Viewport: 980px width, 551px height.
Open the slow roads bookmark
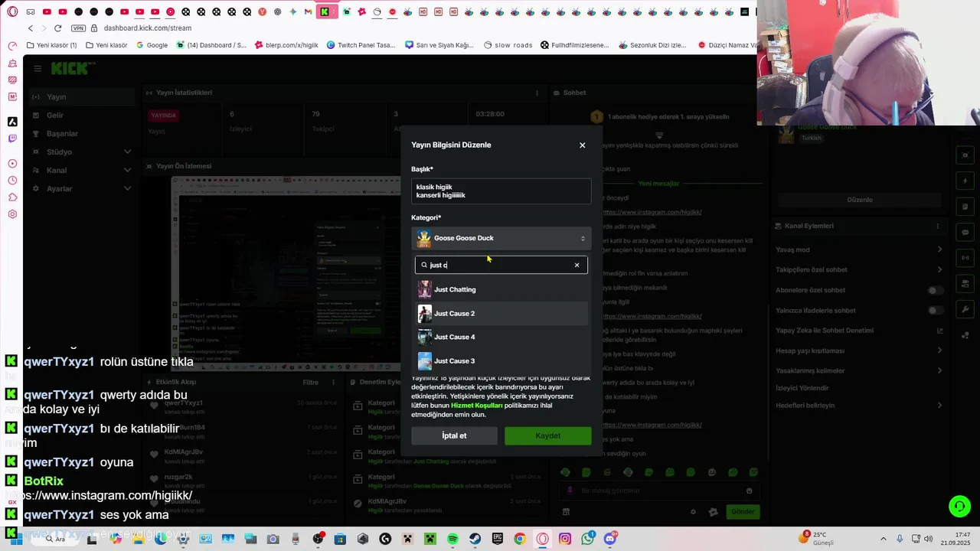tap(508, 45)
